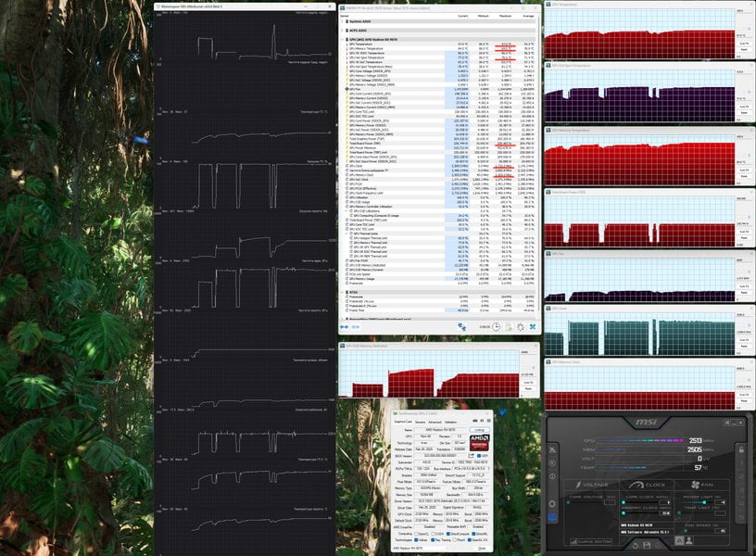Click Afterburner profile lock icon

[741, 449]
